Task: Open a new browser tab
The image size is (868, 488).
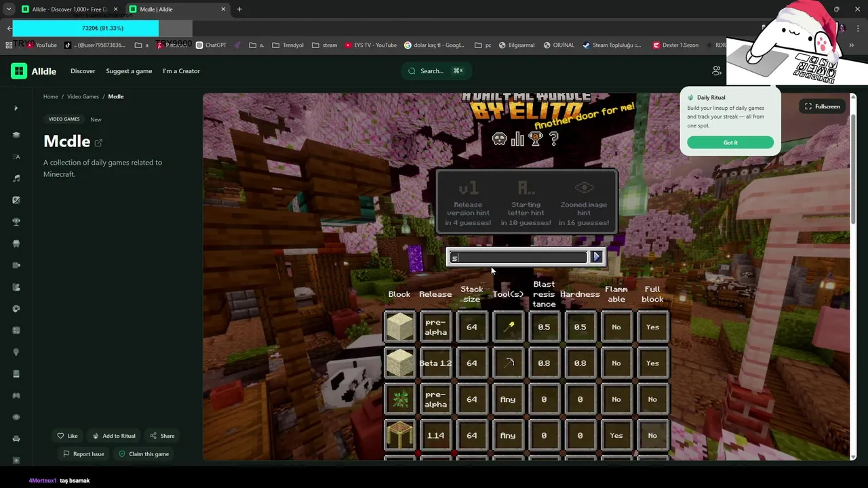Action: tap(239, 9)
